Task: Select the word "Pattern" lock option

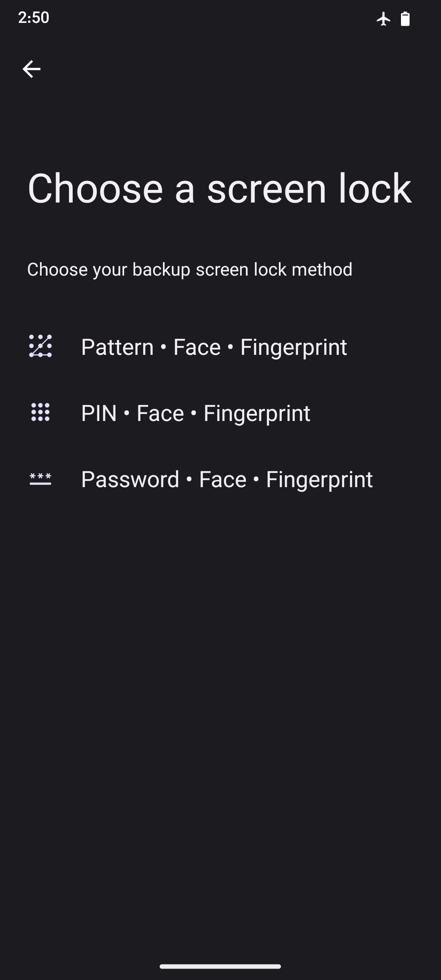Action: pos(117,347)
